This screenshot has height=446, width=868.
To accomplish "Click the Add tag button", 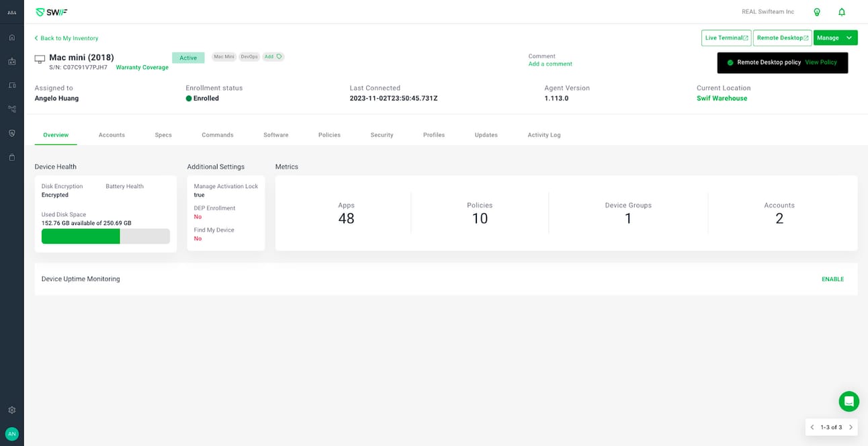I will pos(273,57).
